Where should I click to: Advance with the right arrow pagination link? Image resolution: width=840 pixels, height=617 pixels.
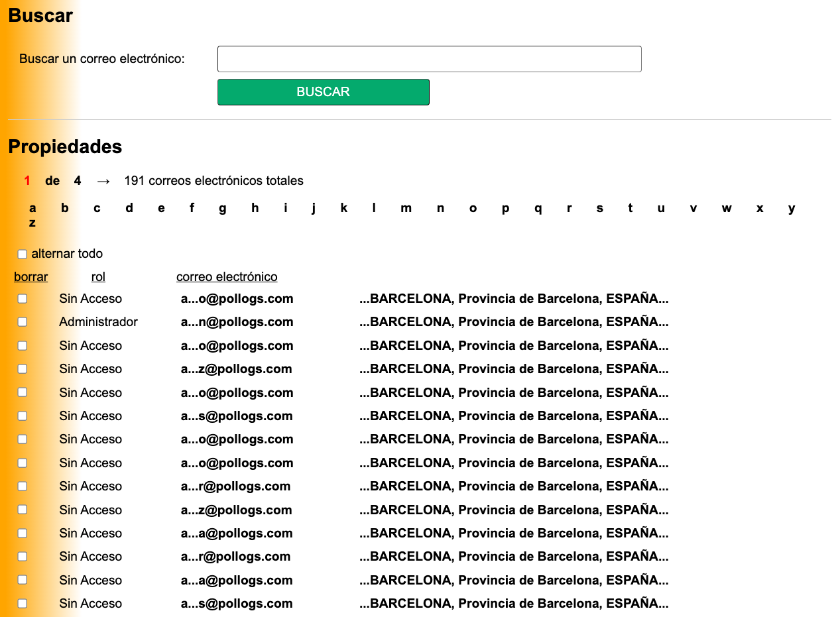click(x=103, y=180)
